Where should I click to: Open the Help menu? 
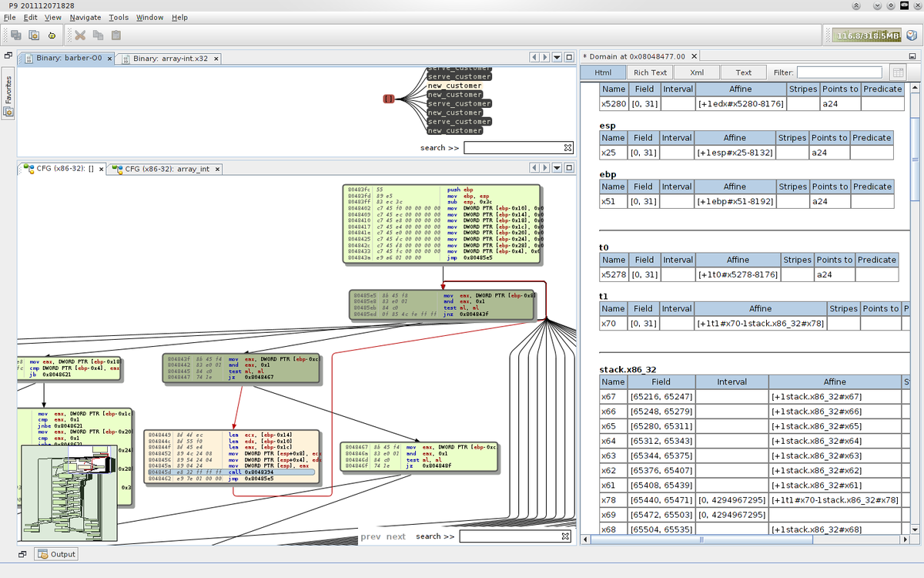click(x=179, y=17)
